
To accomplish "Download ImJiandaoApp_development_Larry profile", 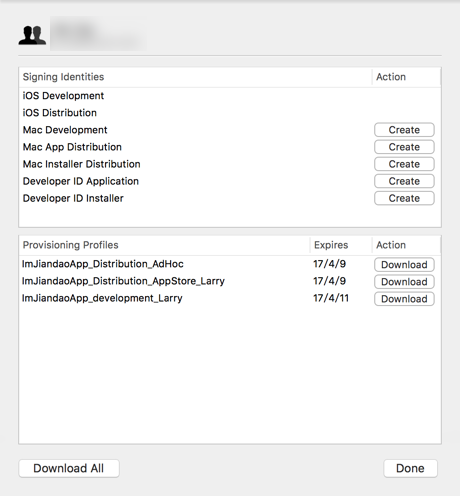I will [x=404, y=299].
